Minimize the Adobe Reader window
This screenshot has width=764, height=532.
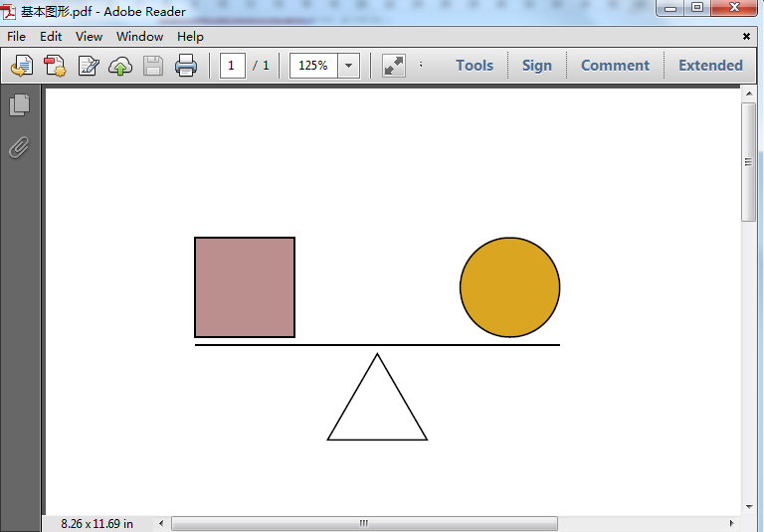(x=670, y=8)
